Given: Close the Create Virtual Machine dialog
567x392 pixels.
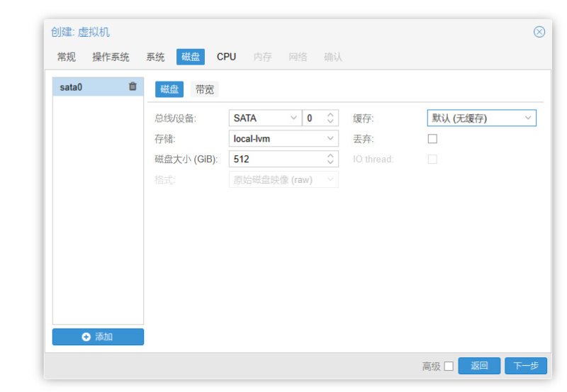Looking at the screenshot, I should pos(539,32).
